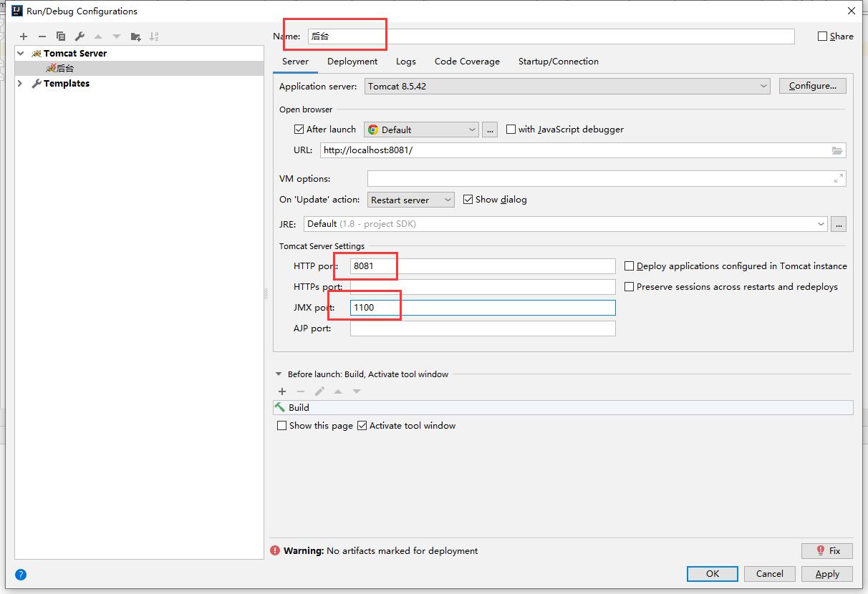Click the URL field folder browse icon
Viewport: 868px width, 594px height.
click(836, 150)
